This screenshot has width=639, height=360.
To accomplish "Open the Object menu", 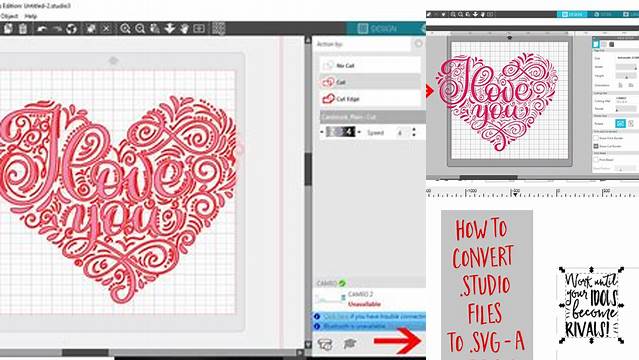I will (x=9, y=16).
